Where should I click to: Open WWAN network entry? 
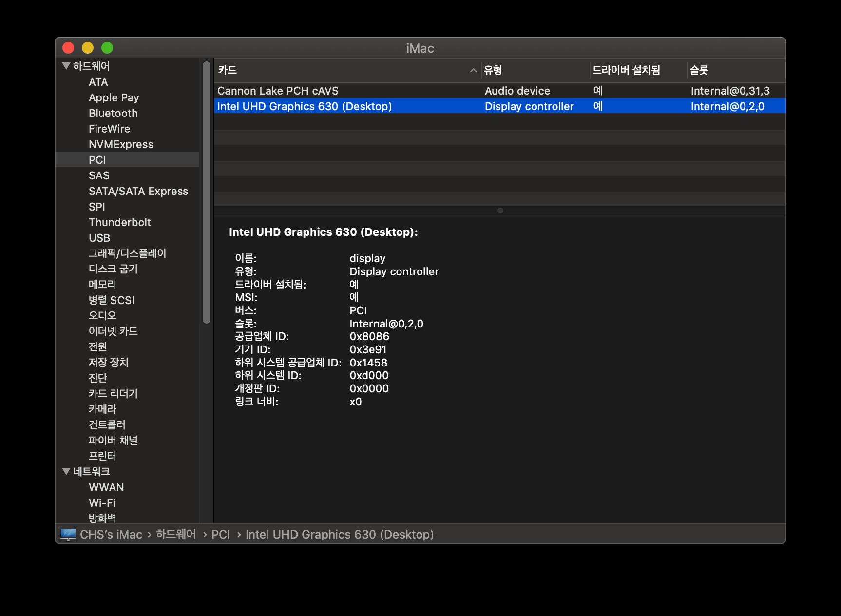click(x=106, y=487)
